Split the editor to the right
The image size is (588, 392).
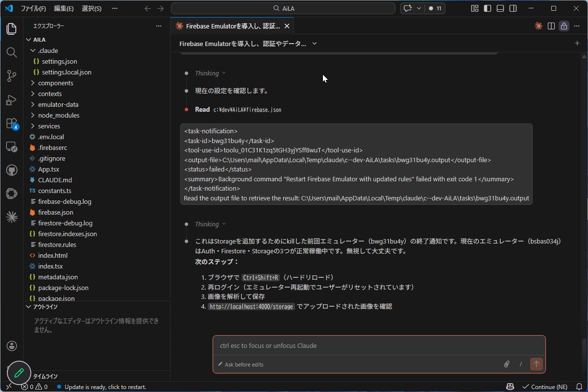point(551,26)
